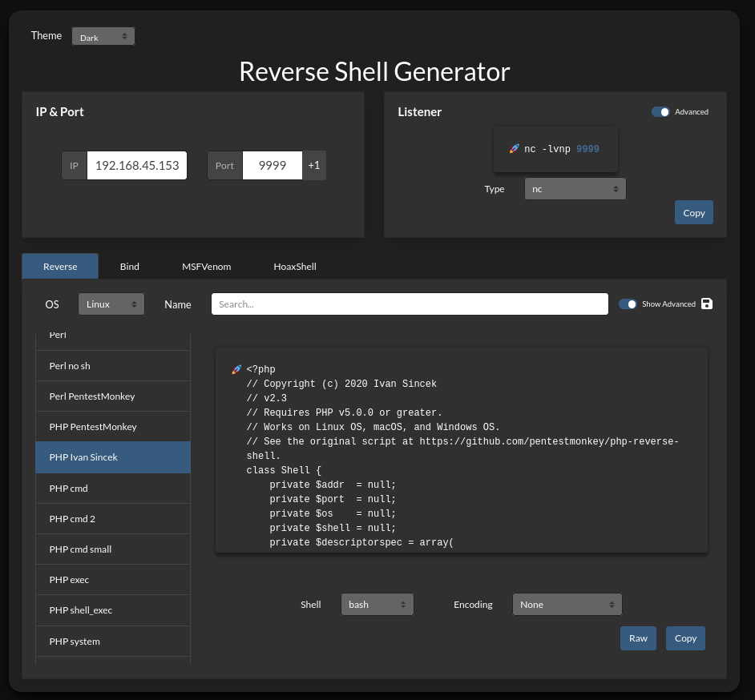Screen dimensions: 755x700
Task: Switch to the Bind tab
Action: click(x=130, y=266)
